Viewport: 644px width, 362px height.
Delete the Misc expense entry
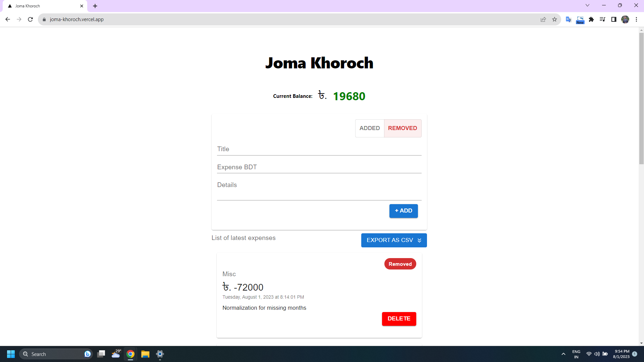(x=399, y=319)
